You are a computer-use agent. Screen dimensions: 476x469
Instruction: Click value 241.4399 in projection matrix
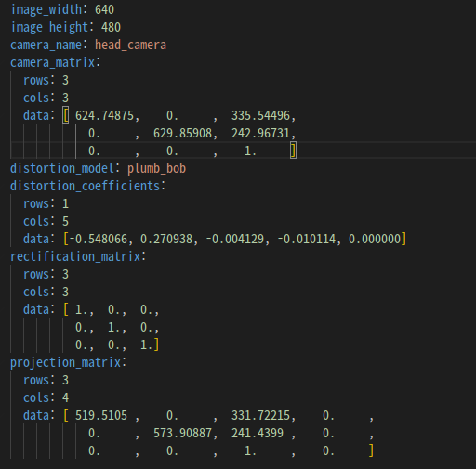click(x=258, y=433)
